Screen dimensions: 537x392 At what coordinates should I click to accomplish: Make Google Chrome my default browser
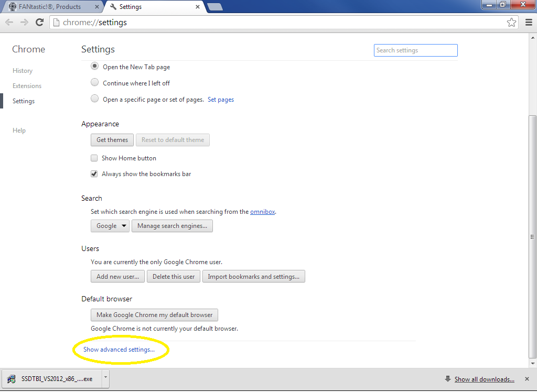pyautogui.click(x=155, y=315)
